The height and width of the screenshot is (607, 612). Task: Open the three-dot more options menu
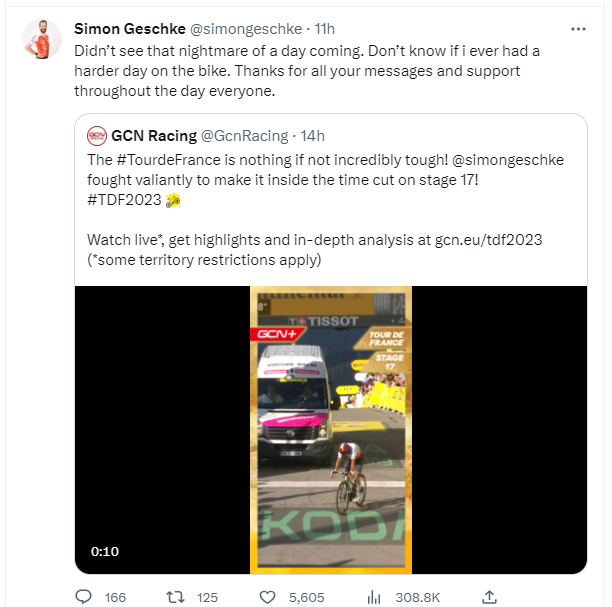tap(578, 28)
